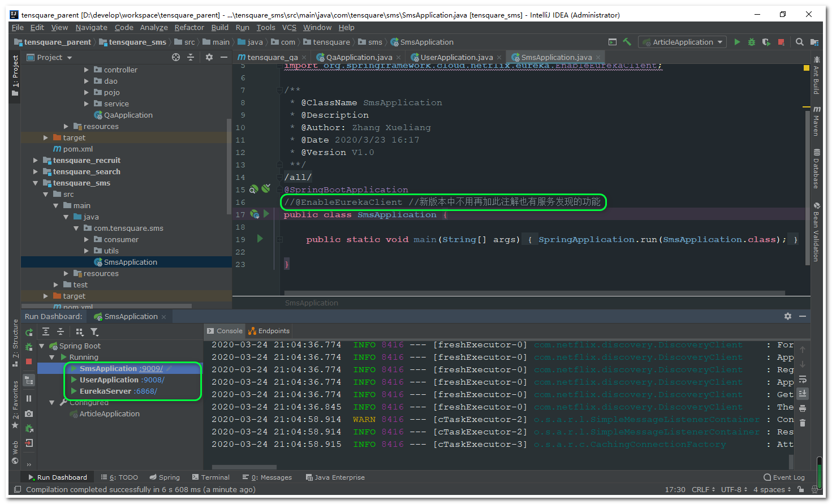Click the run gutter icon on line 19

coord(260,239)
